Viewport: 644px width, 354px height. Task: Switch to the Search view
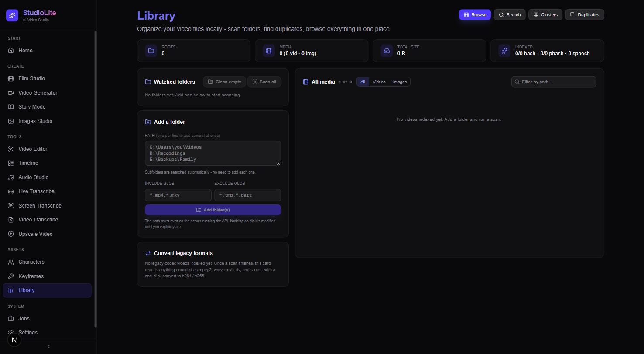(510, 15)
